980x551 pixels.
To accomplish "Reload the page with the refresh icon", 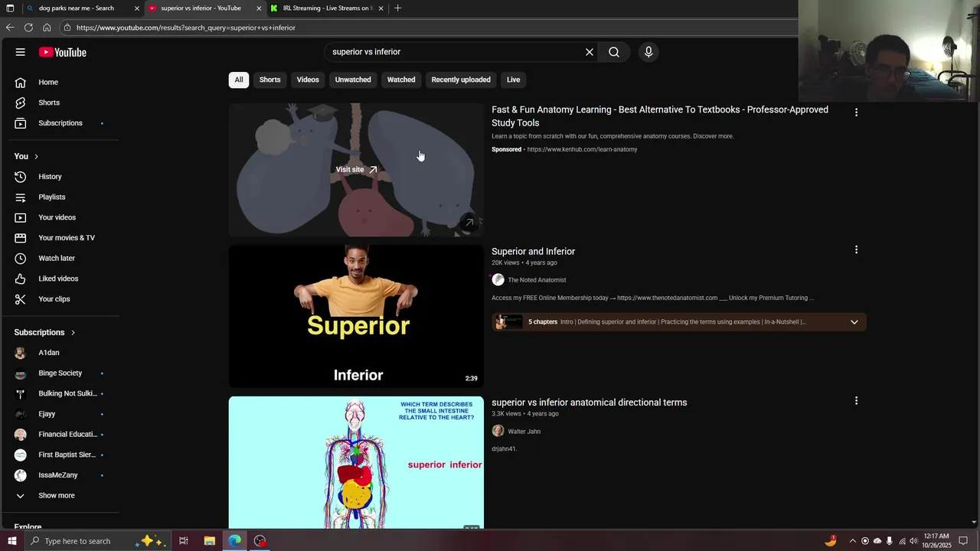I will 28,28.
